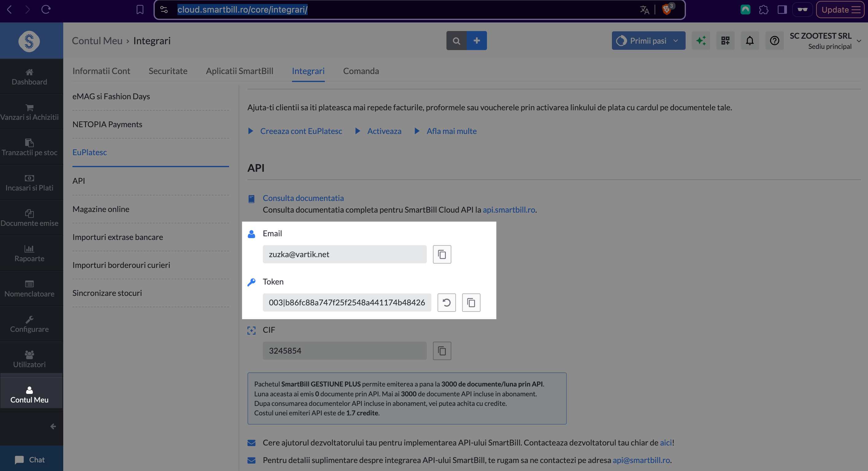Open the notifications bell
The width and height of the screenshot is (868, 471).
click(x=750, y=41)
